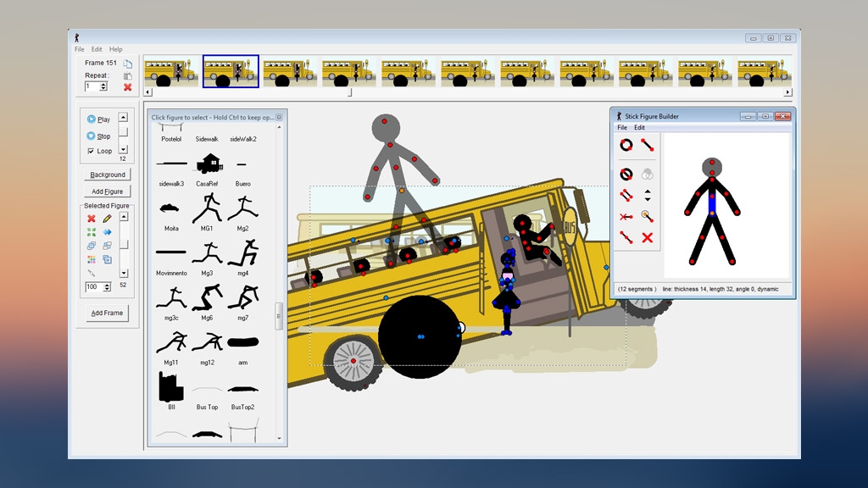
Task: Click the Repeat value input field
Action: click(x=92, y=86)
